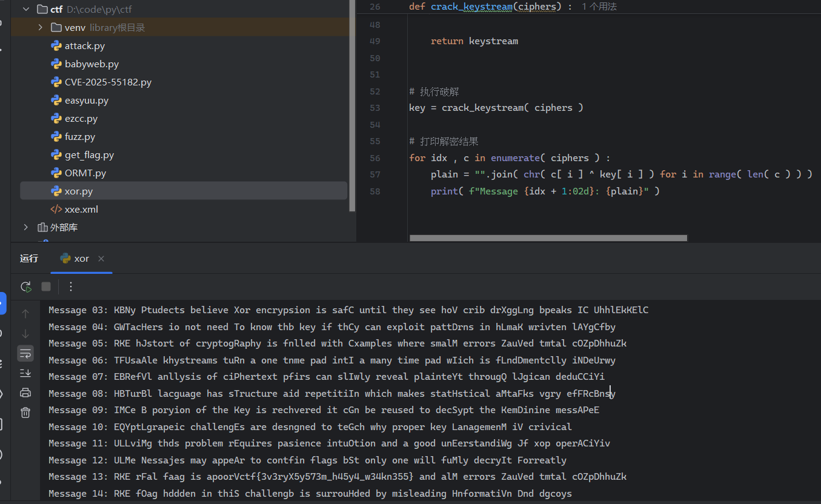The image size is (821, 504).
Task: Click the down arrow in console gutter
Action: click(25, 334)
